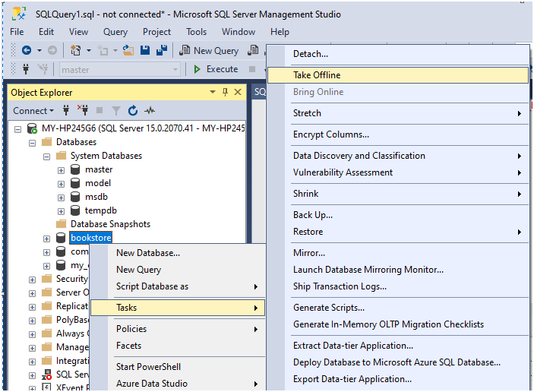Expand the model database node

point(61,184)
